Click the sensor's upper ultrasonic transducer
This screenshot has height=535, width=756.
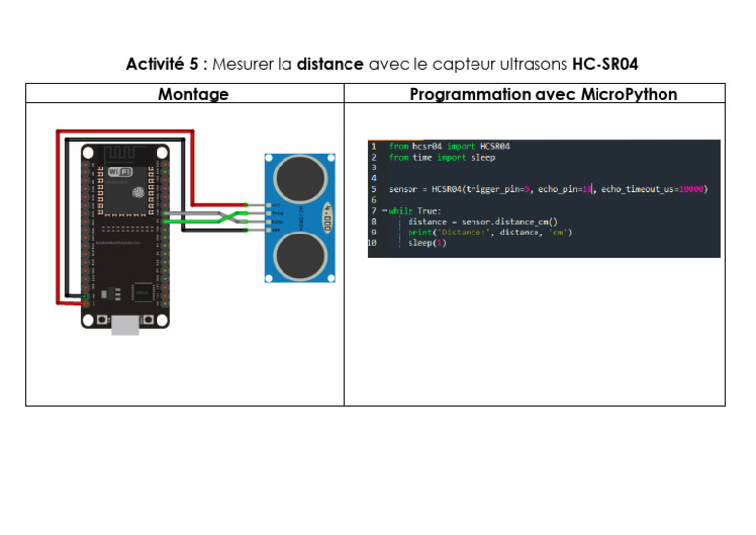click(300, 178)
